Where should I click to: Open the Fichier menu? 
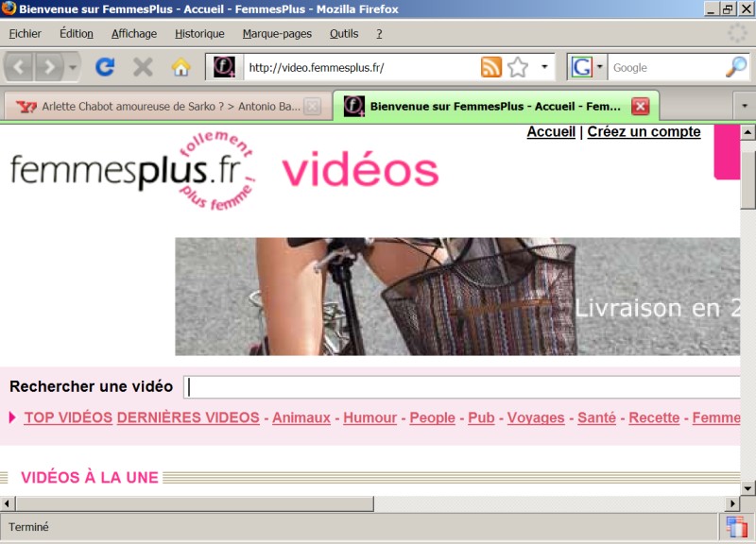coord(26,34)
